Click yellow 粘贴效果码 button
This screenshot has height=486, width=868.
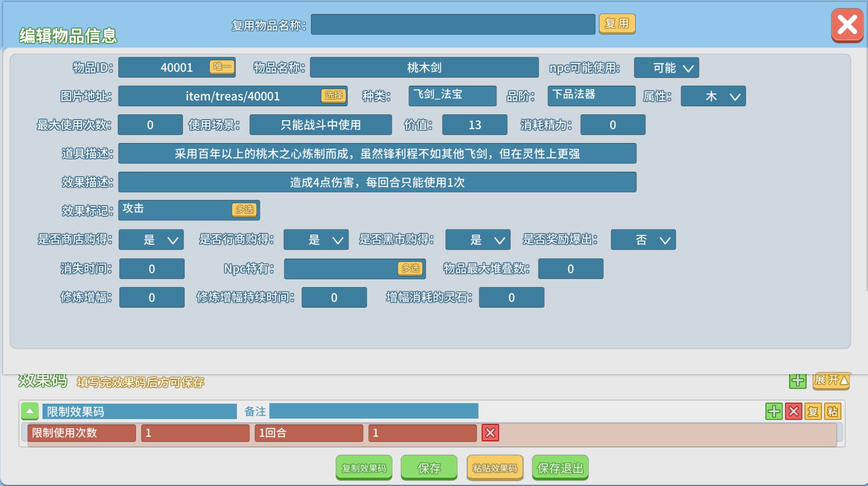[x=495, y=468]
